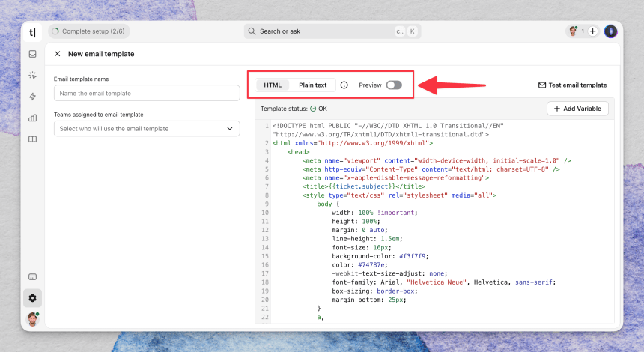Open Teams assigned to email template dropdown
644x352 pixels.
pyautogui.click(x=147, y=129)
